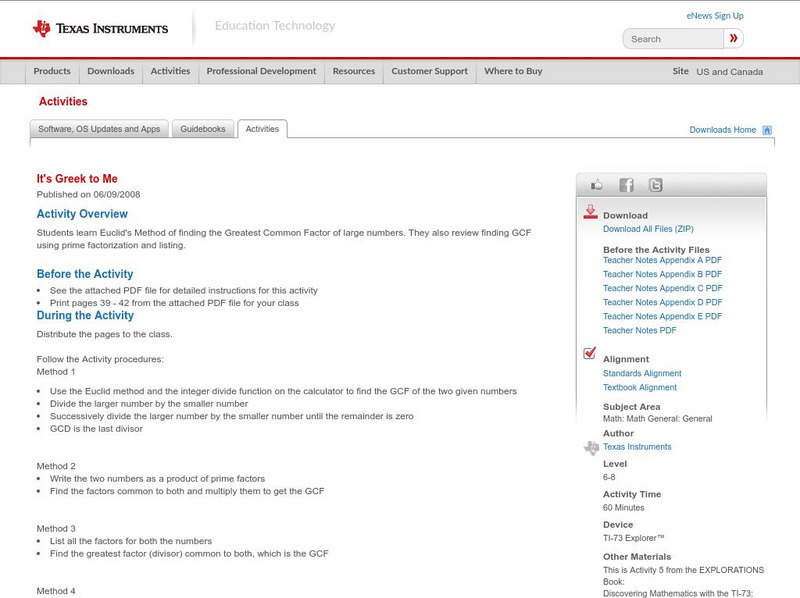The height and width of the screenshot is (598, 800).
Task: Share the activity on Facebook
Action: pos(626,185)
